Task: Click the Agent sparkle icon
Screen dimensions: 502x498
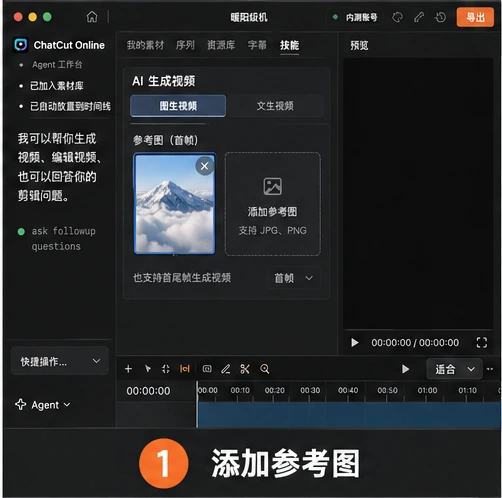Action: pos(21,404)
